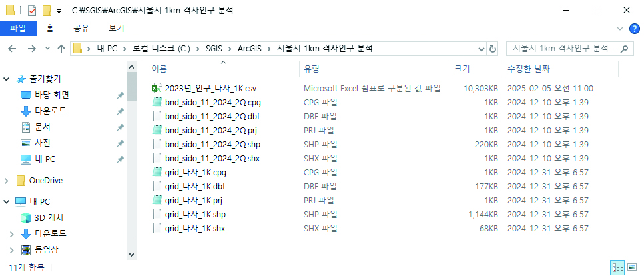
Task: Switch to large icons view in the status bar
Action: coord(631,267)
